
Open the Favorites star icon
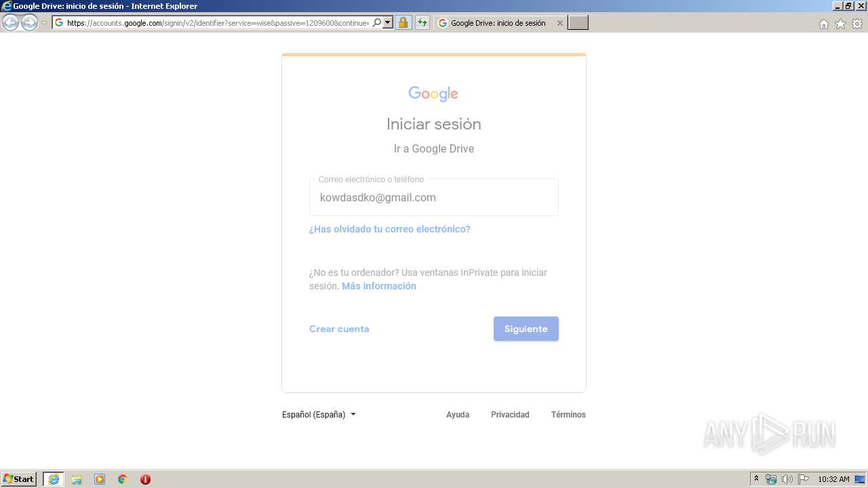coord(840,24)
